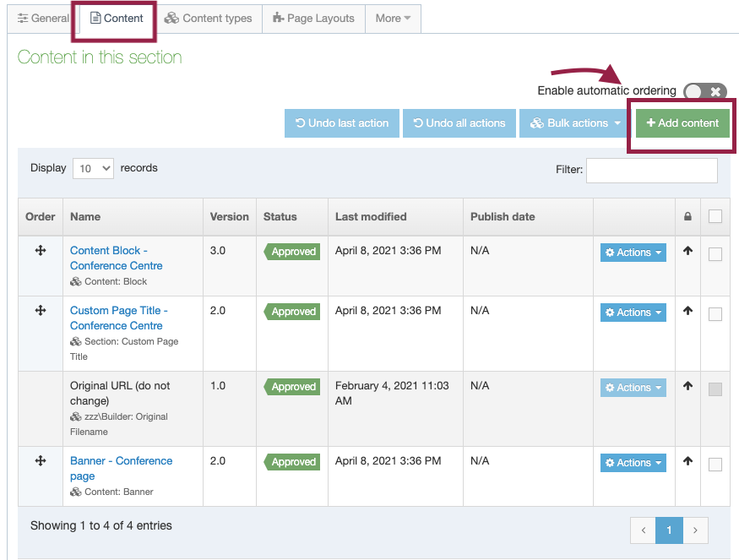Open the Actions menu for Banner - Conference page

[633, 462]
